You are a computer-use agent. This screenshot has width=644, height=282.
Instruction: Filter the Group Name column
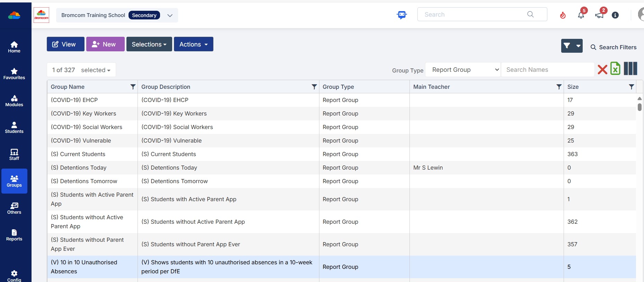(133, 87)
